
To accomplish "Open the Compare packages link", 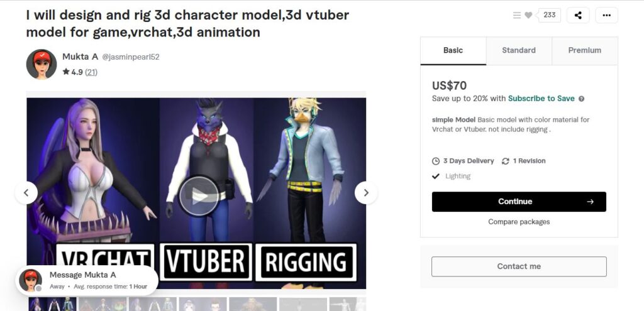I will tap(519, 222).
